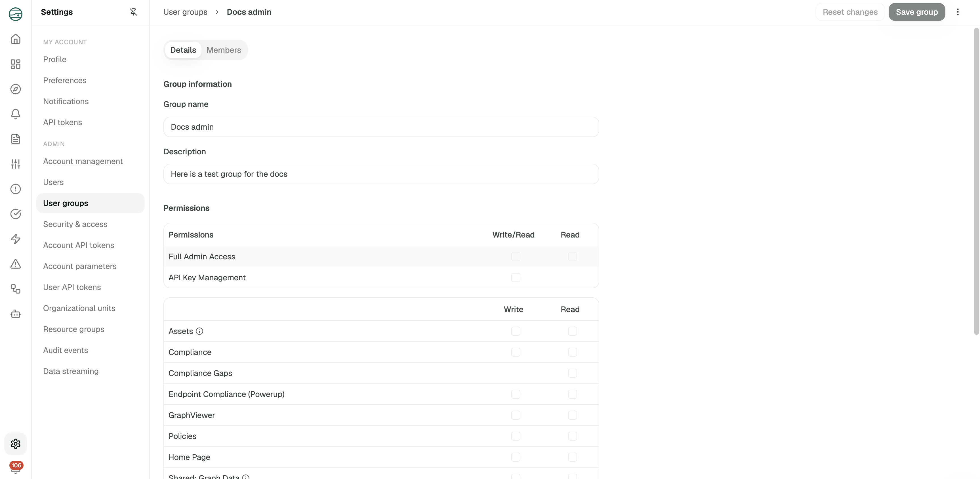980x479 pixels.
Task: Open the document reports icon
Action: point(16,139)
